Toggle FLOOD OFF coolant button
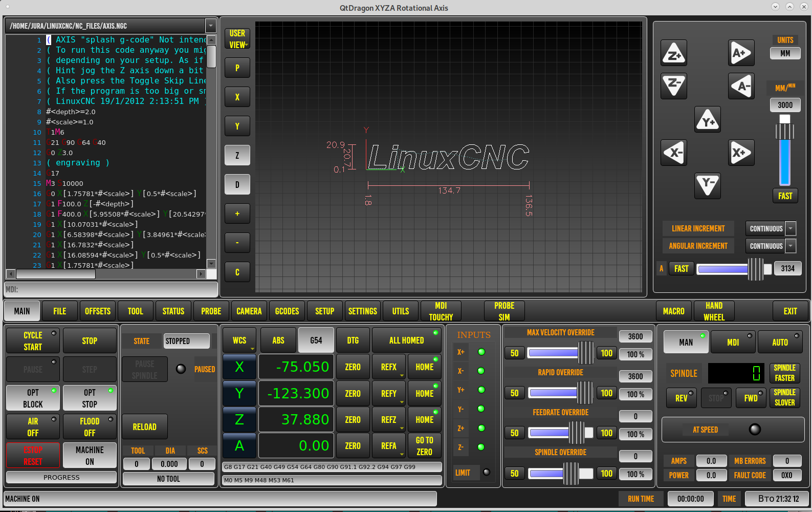The width and height of the screenshot is (812, 512). (x=90, y=426)
